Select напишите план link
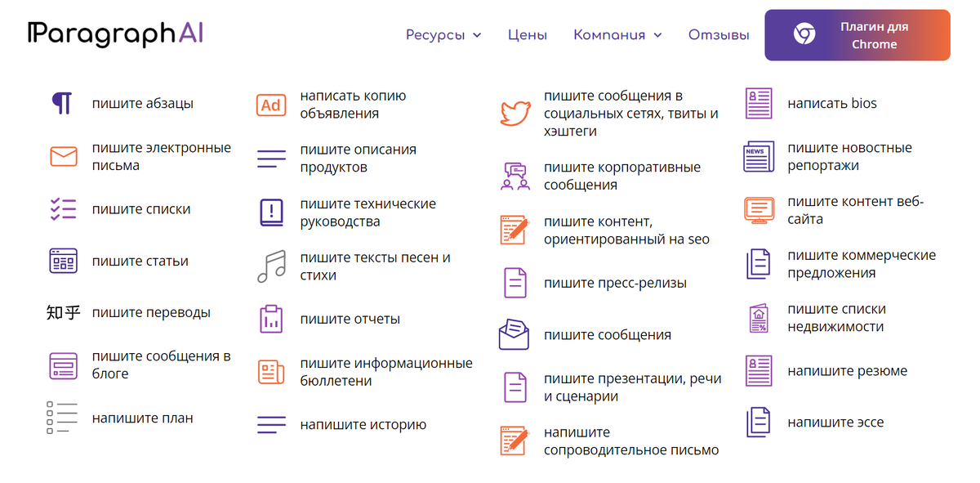 coord(143,418)
